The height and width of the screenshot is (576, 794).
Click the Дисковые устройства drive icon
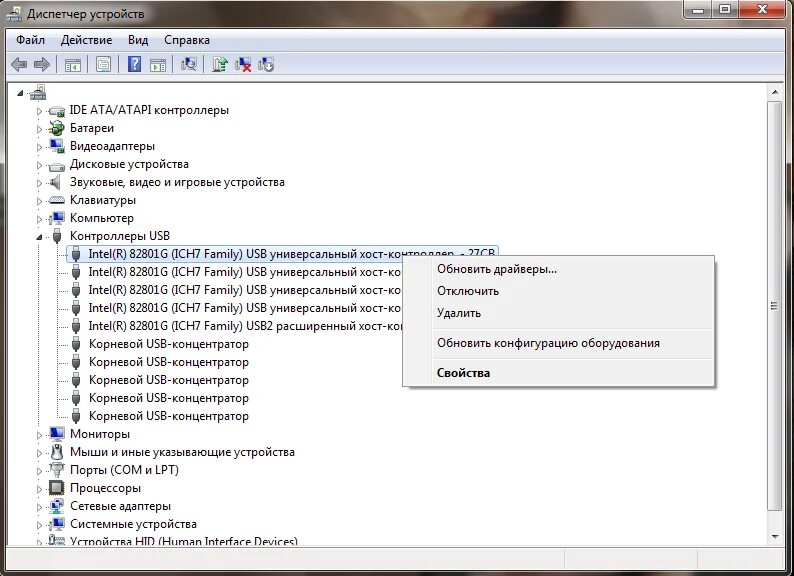tap(57, 165)
